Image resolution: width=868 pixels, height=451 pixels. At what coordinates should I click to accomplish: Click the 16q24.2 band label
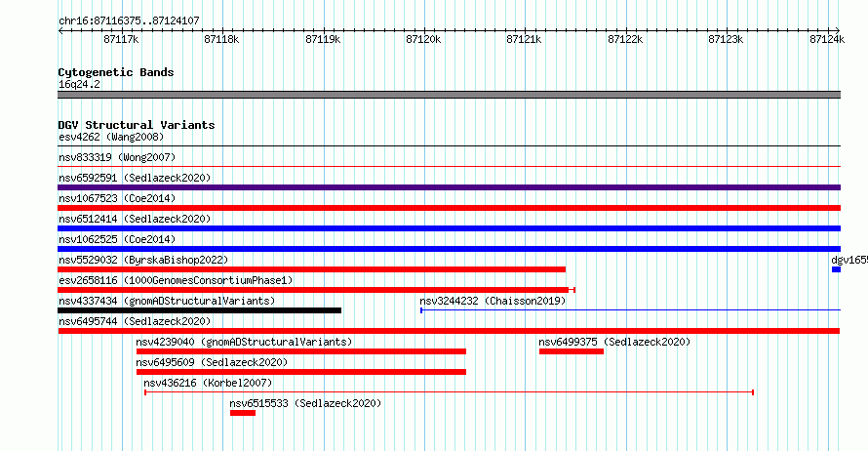[x=79, y=84]
